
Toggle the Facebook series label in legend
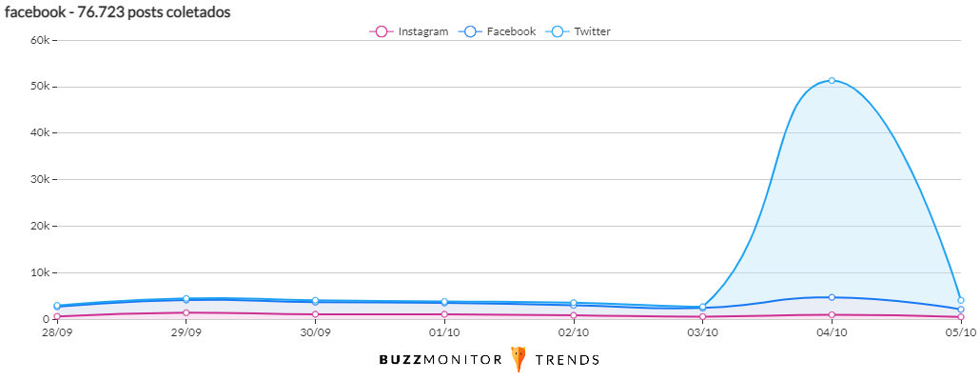click(511, 31)
